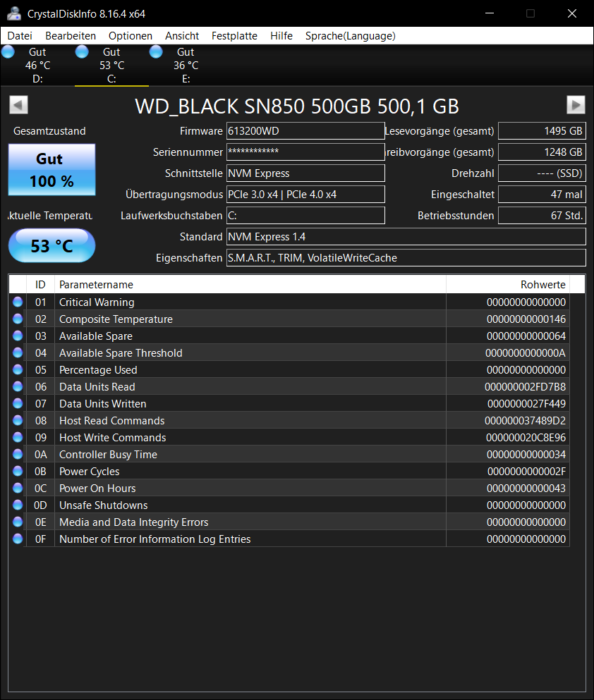Click status orb for drive C:
Viewport: 594px width, 700px height.
pos(82,51)
